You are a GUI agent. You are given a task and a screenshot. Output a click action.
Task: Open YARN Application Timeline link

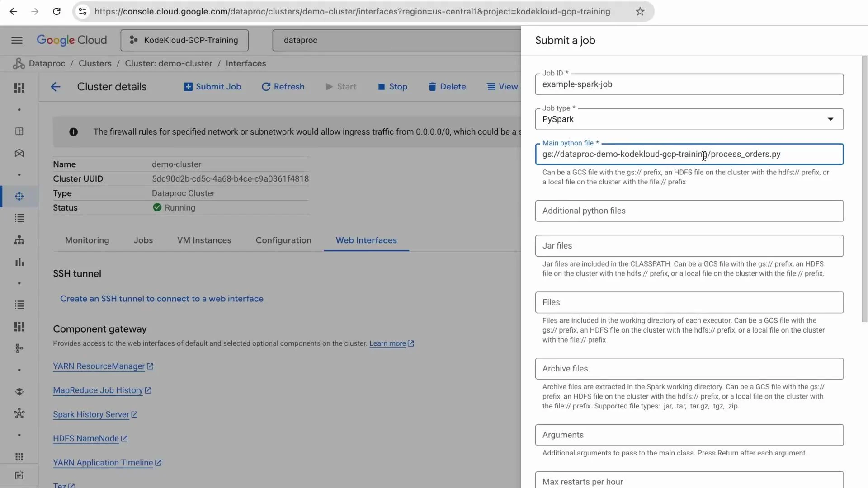(103, 463)
